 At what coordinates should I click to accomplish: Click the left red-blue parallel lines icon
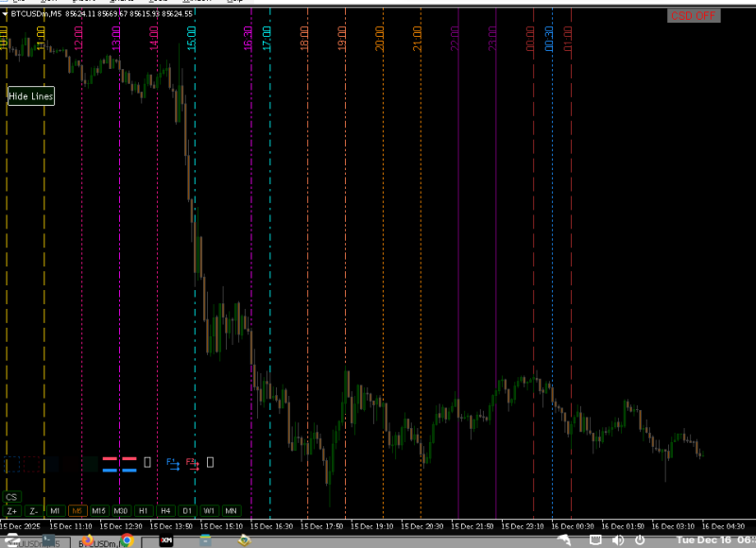[110, 462]
